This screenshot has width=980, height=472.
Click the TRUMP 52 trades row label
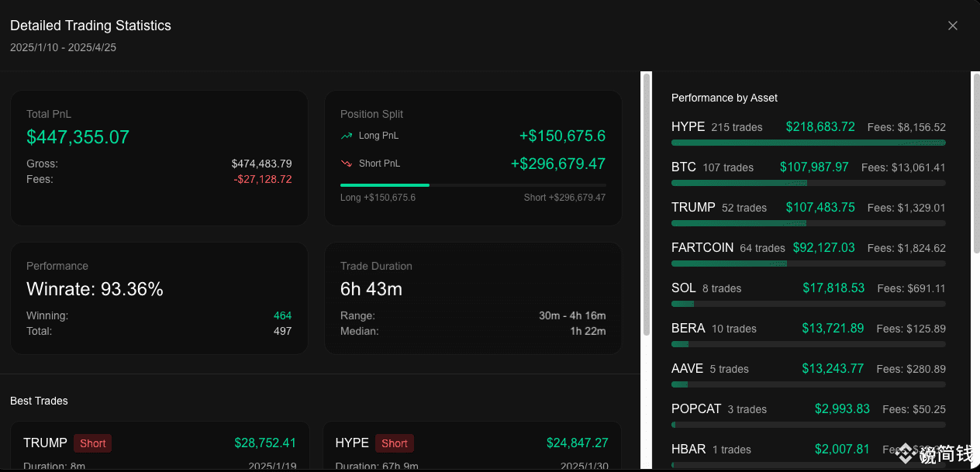click(x=719, y=207)
